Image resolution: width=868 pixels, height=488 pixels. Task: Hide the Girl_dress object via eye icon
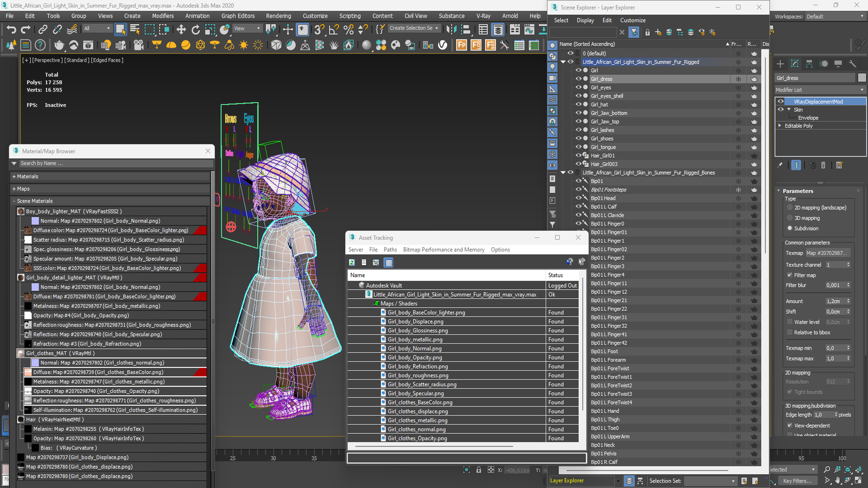578,79
